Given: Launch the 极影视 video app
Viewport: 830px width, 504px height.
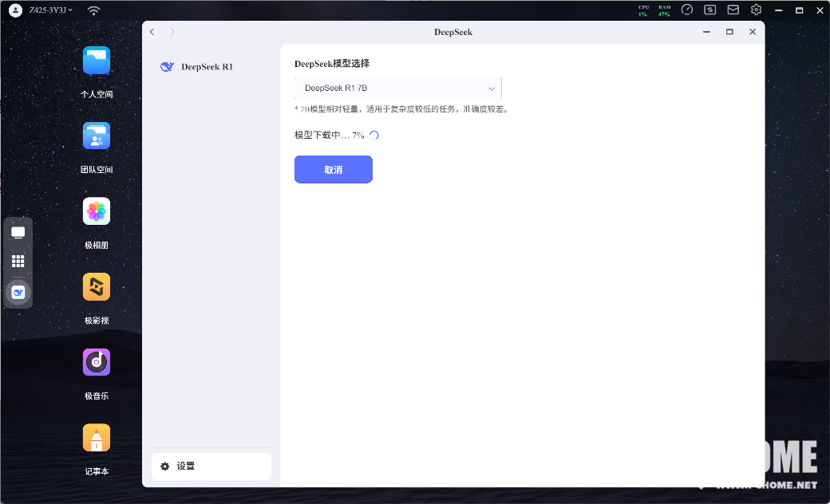Looking at the screenshot, I should pyautogui.click(x=97, y=287).
